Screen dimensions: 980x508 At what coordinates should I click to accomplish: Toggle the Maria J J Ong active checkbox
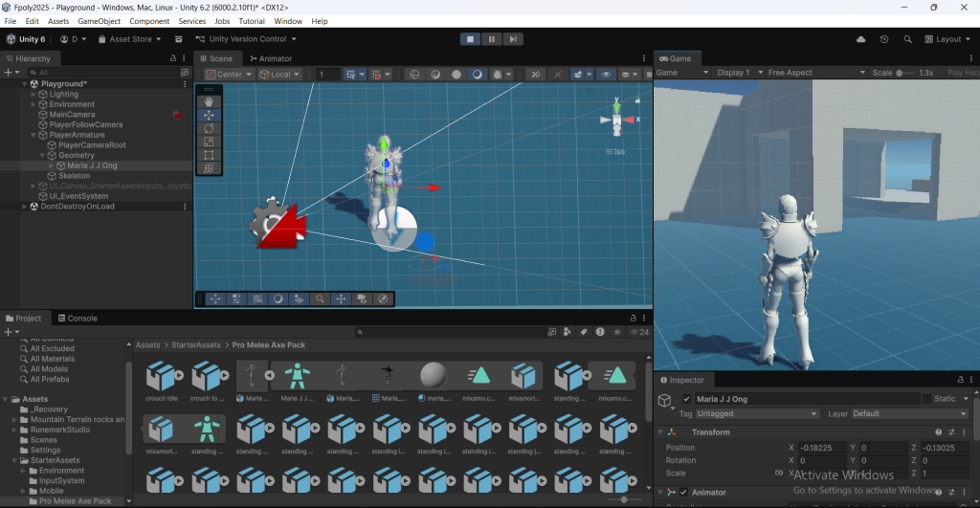[686, 399]
